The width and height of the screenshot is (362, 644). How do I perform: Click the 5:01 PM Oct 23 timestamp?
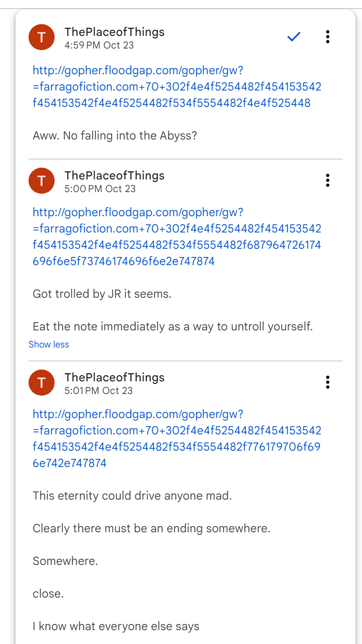pyautogui.click(x=99, y=391)
